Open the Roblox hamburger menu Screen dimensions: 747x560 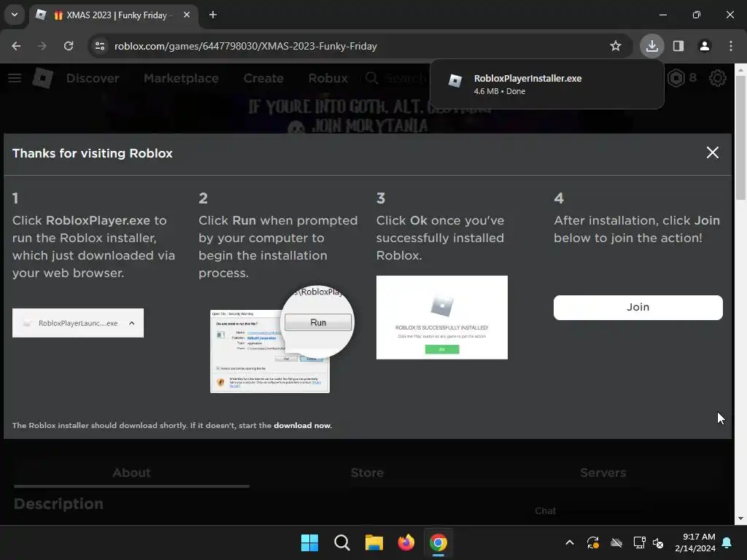15,78
